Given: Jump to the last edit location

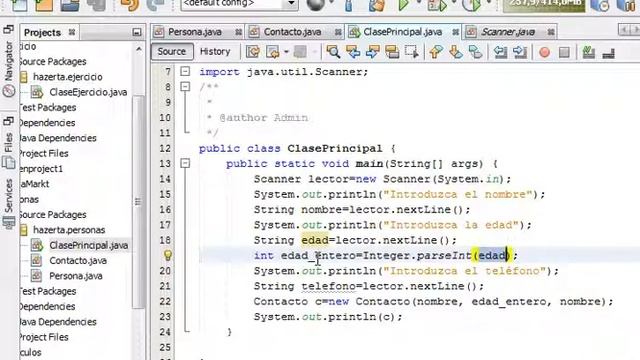Looking at the screenshot, I should [x=253, y=52].
